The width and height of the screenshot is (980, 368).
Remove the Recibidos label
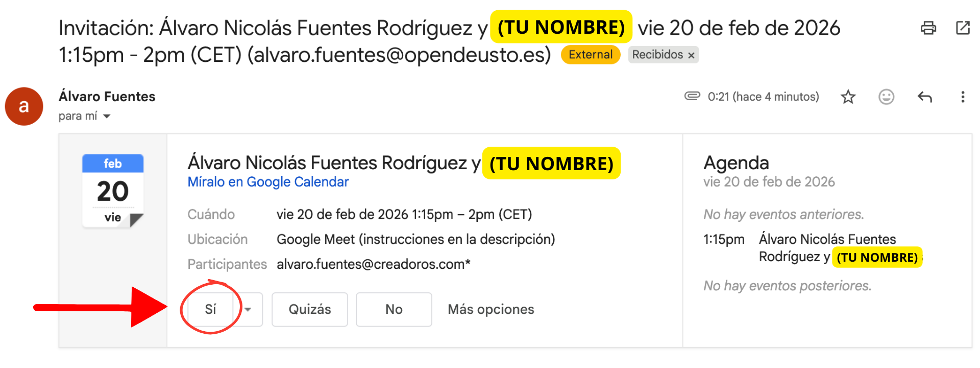coord(691,55)
